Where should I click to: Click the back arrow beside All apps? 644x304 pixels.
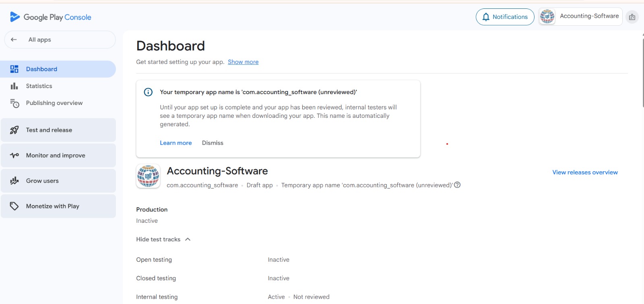pyautogui.click(x=14, y=39)
